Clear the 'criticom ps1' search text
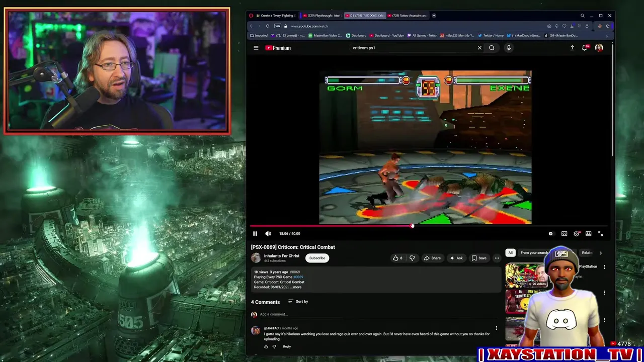This screenshot has width=644, height=362. tap(479, 48)
